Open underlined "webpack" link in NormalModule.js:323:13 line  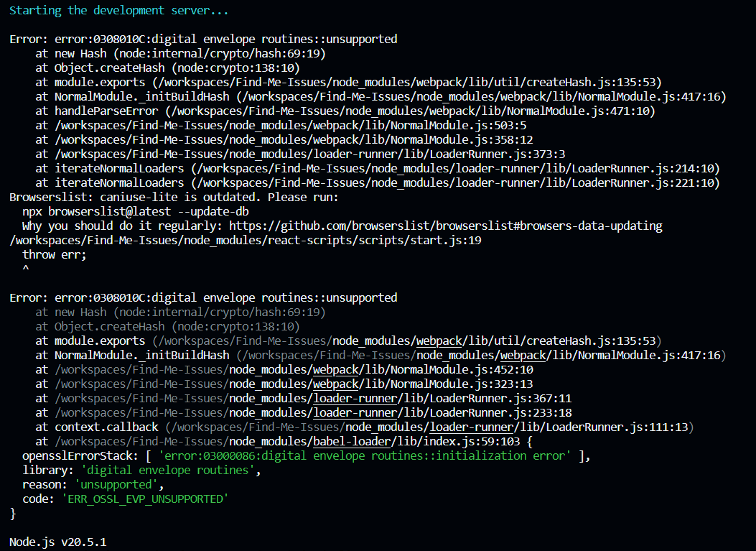[335, 384]
